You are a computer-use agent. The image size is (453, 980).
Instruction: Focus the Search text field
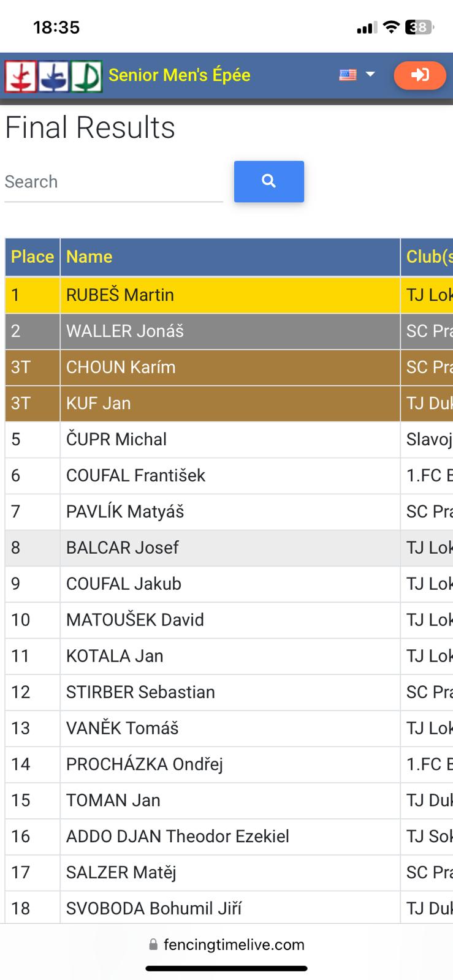(113, 183)
